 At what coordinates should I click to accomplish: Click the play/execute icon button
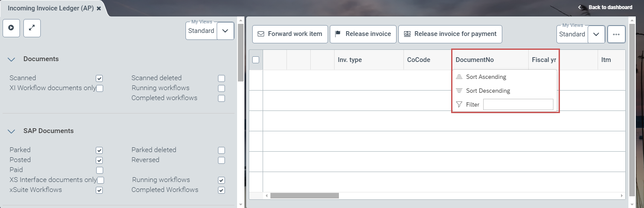tap(11, 28)
